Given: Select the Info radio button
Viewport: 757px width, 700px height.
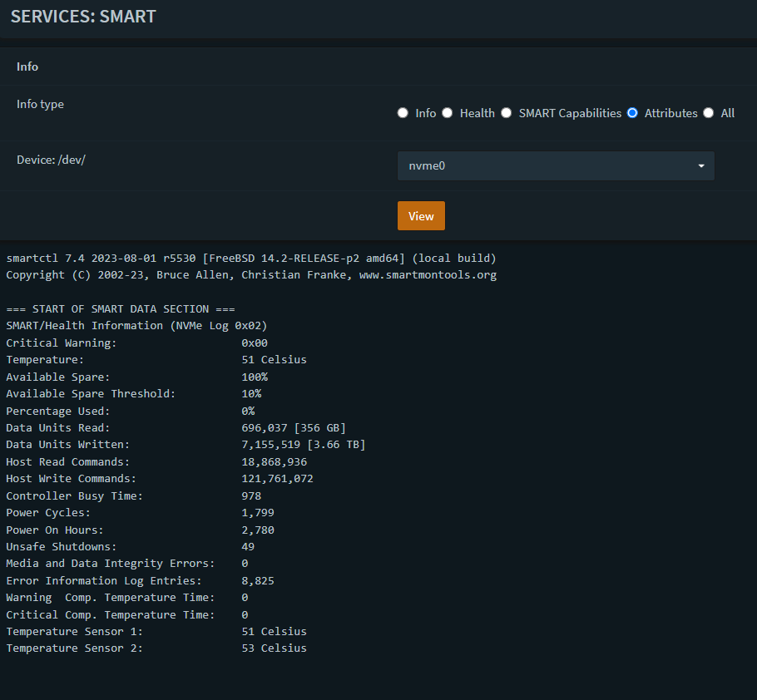Looking at the screenshot, I should pos(403,113).
